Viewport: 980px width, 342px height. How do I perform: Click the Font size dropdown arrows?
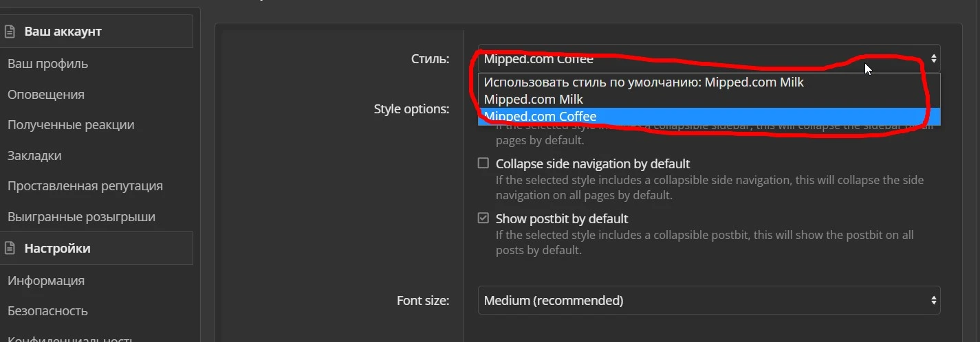point(933,300)
